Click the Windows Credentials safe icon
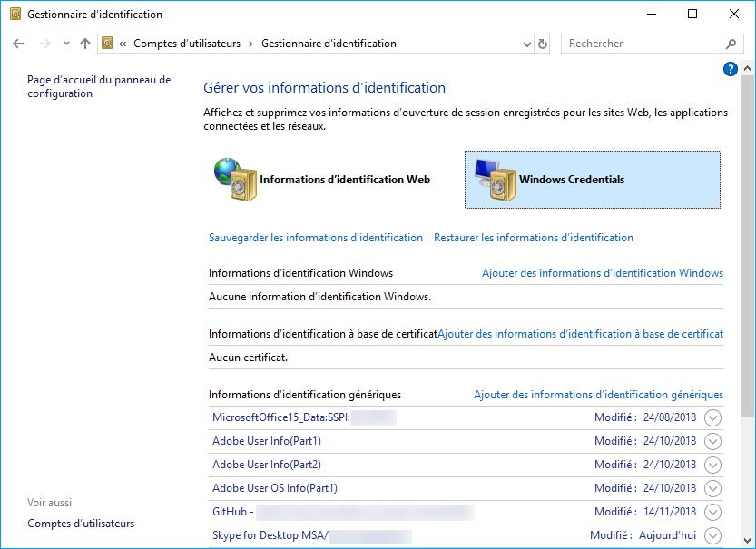 pos(491,180)
